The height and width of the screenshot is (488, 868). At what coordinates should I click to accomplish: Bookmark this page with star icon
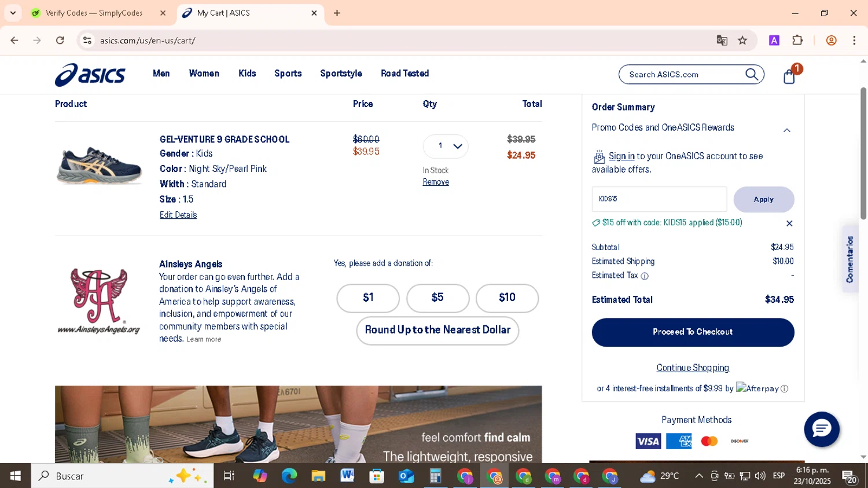click(742, 41)
